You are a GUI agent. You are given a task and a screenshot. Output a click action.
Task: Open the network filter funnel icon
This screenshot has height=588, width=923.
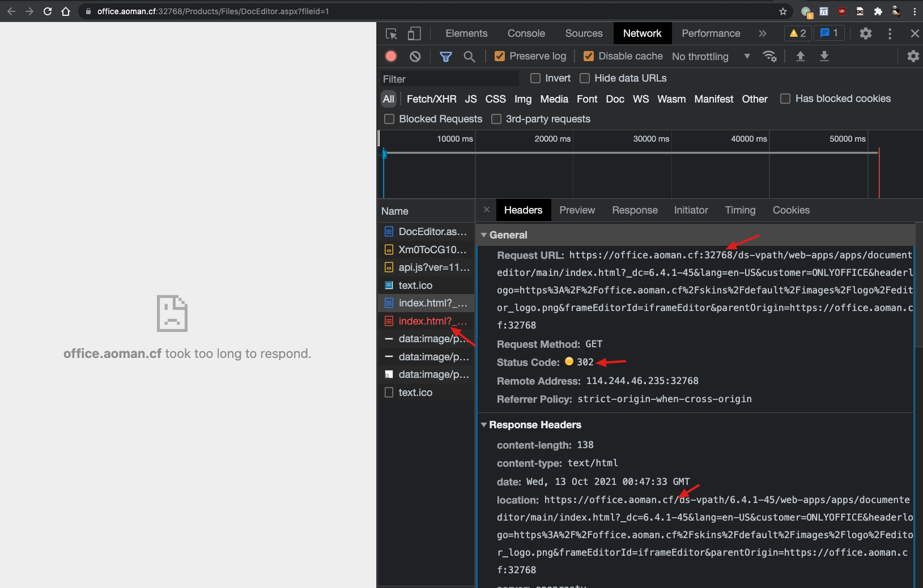tap(446, 56)
